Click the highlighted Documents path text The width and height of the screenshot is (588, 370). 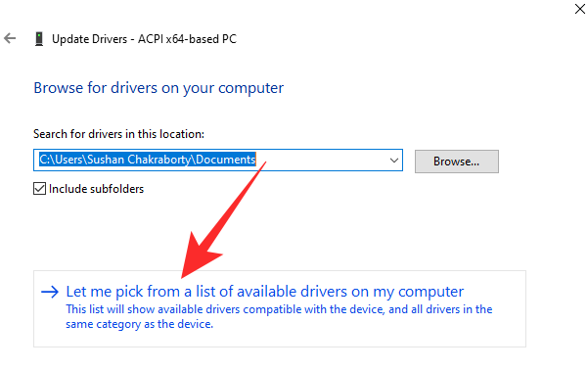pos(226,160)
